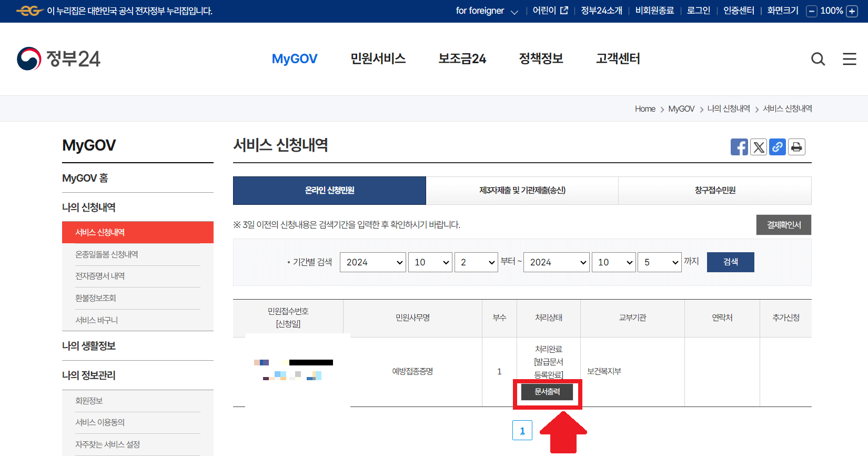Click Home in the breadcrumb
The width and height of the screenshot is (868, 456).
point(645,109)
